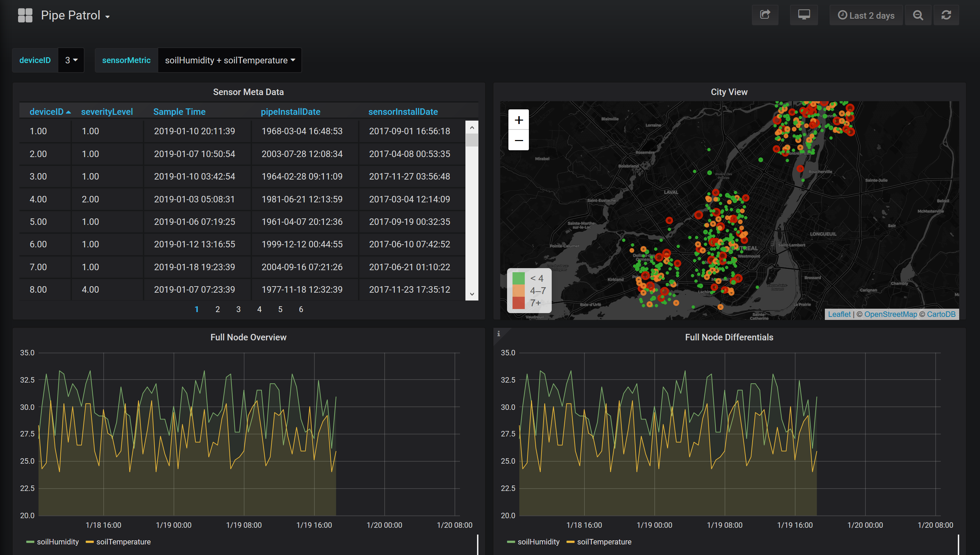Click the cycle view mode monitor icon

coord(803,15)
